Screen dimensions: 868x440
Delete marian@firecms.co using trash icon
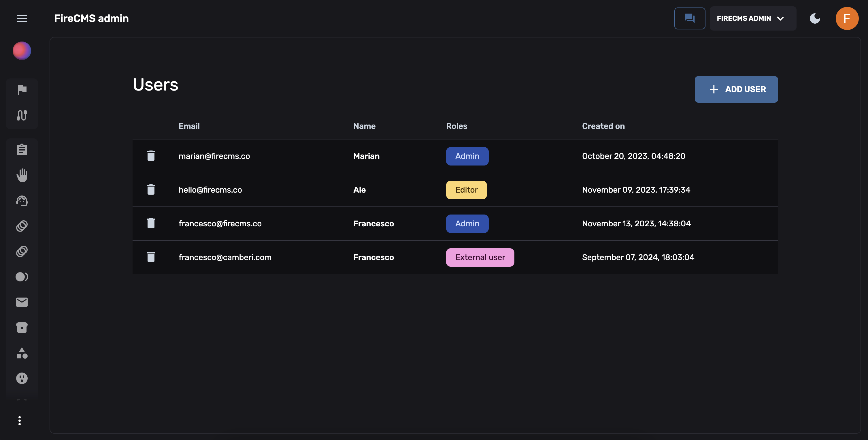pos(151,156)
